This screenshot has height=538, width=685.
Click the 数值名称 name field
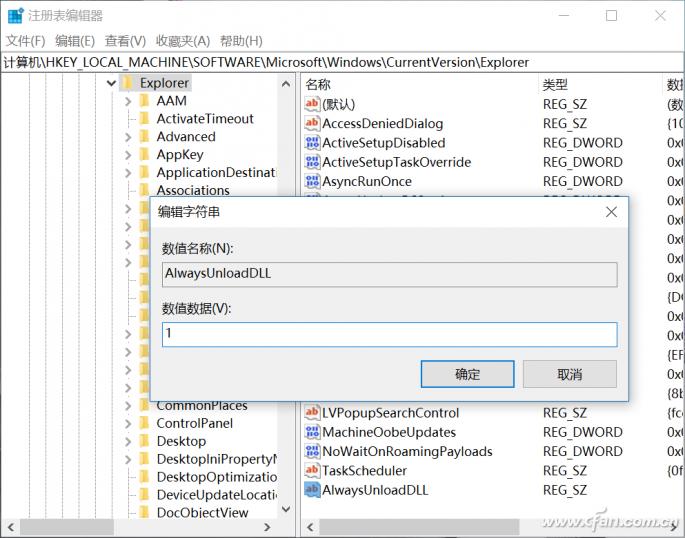(389, 274)
